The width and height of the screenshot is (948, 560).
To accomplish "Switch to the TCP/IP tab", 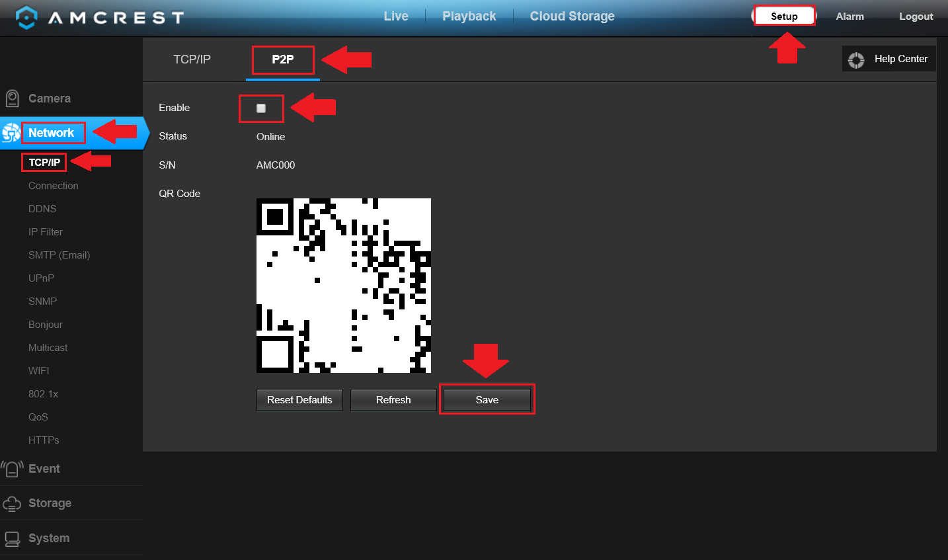I will (192, 60).
